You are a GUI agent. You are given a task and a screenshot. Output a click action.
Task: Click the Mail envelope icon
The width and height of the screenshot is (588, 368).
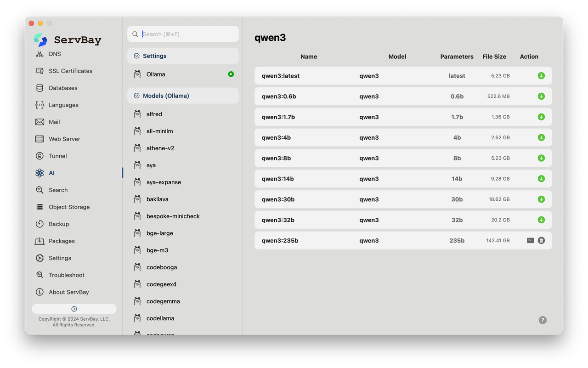click(x=40, y=122)
